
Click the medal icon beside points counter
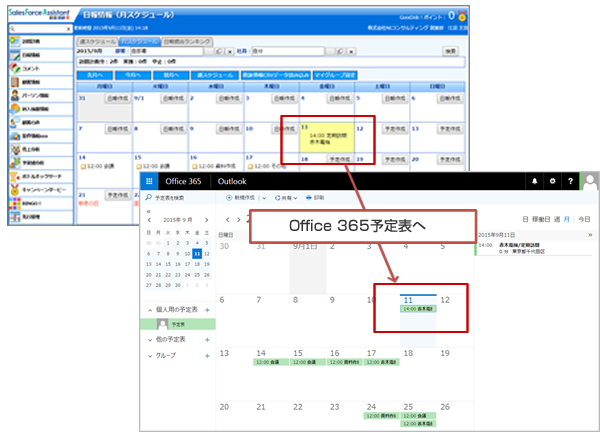[x=462, y=16]
